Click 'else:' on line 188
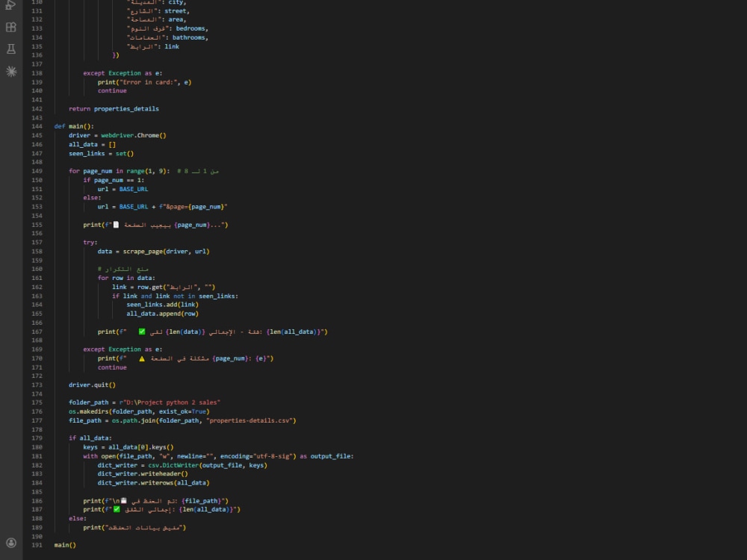This screenshot has width=747, height=560. tap(78, 519)
